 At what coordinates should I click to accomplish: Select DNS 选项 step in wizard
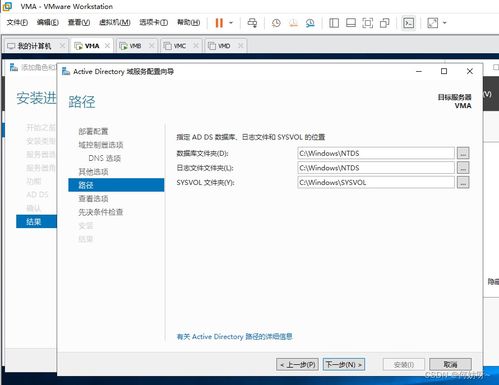coord(104,158)
